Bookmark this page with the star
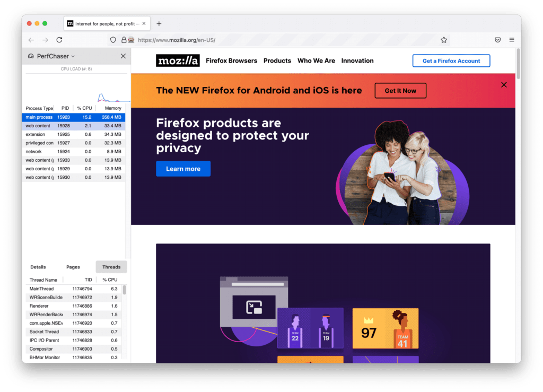Screen dimensions: 543x392 444,40
